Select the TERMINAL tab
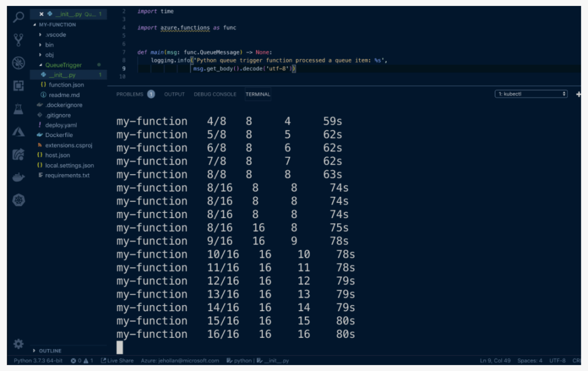This screenshot has height=371, width=588. pyautogui.click(x=258, y=94)
